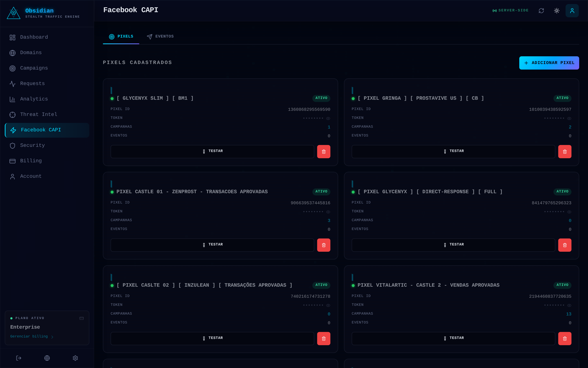The height and width of the screenshot is (368, 588).
Task: Click pixel ID 1010039438592597
Action: pyautogui.click(x=550, y=109)
